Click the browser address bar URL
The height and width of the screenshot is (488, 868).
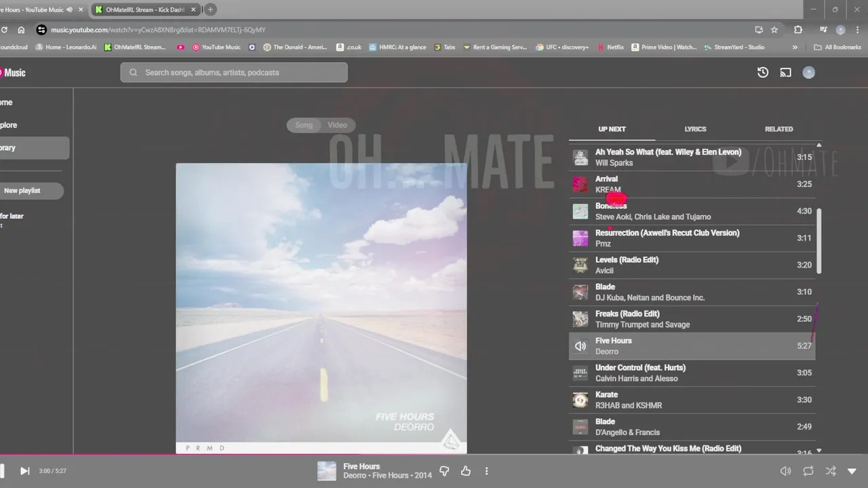pos(158,30)
